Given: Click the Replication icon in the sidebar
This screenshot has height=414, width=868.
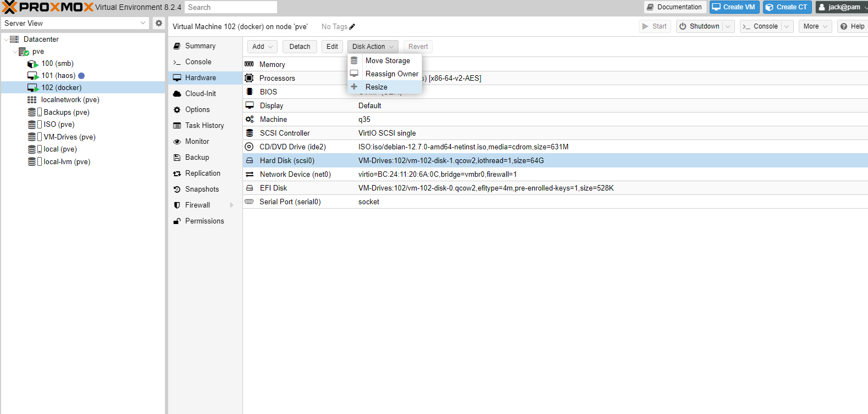Looking at the screenshot, I should [177, 174].
